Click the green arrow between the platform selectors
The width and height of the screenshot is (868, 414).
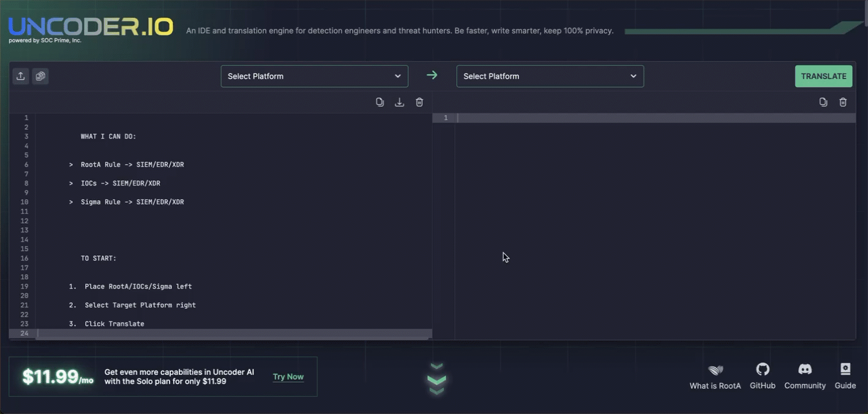click(432, 75)
